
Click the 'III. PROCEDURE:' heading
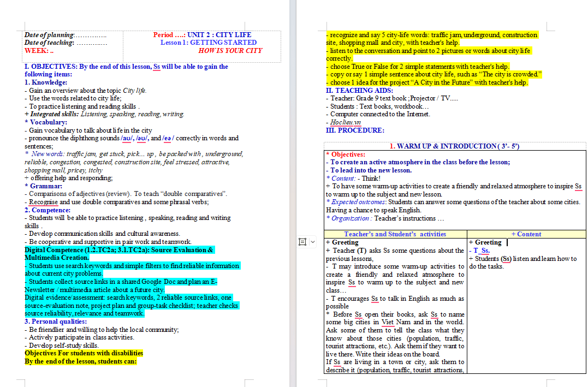[355, 130]
